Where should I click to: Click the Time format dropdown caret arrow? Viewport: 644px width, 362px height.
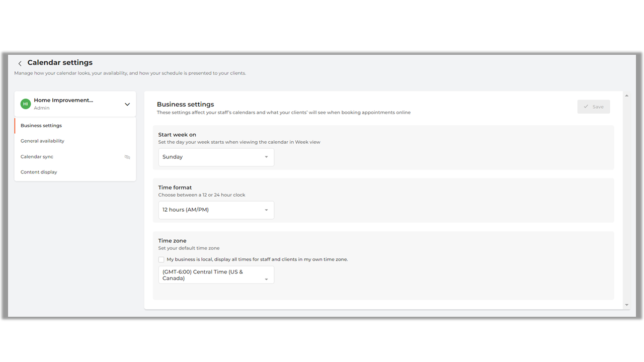267,210
